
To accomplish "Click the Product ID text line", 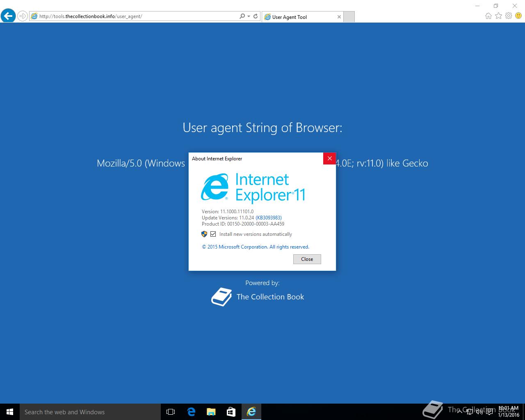I will coord(243,224).
